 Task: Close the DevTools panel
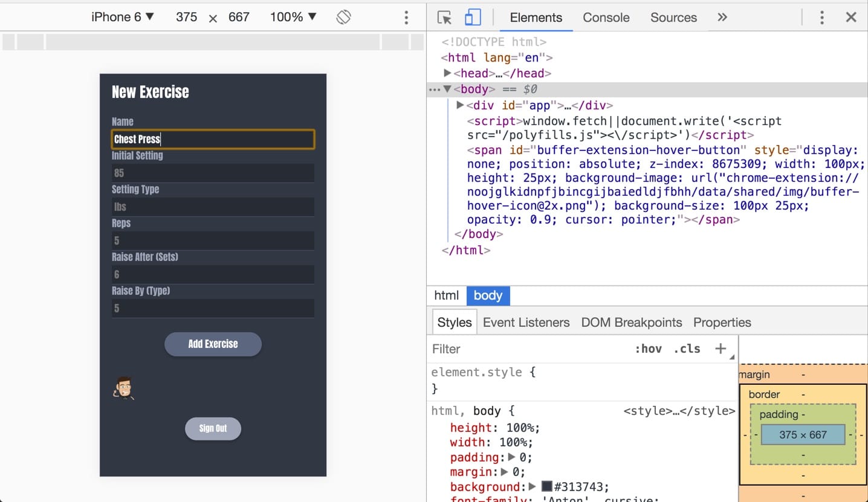(x=851, y=18)
